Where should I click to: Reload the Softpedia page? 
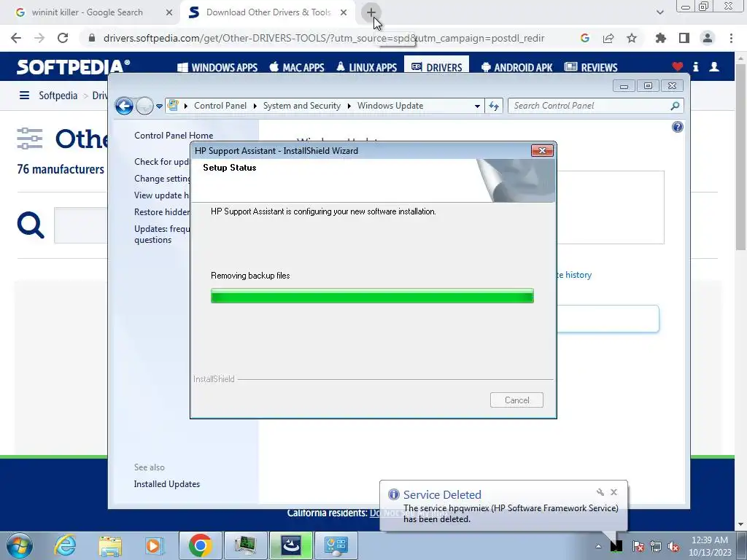63,38
